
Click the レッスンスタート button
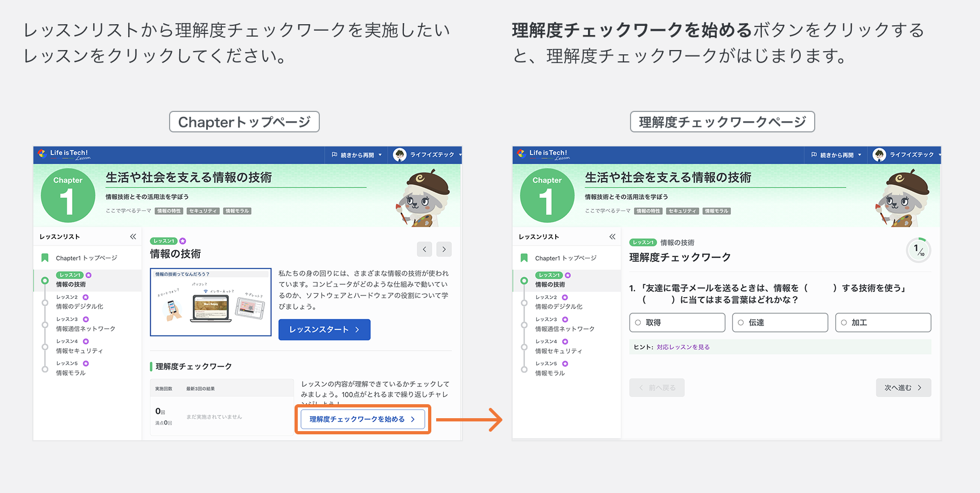coord(324,329)
